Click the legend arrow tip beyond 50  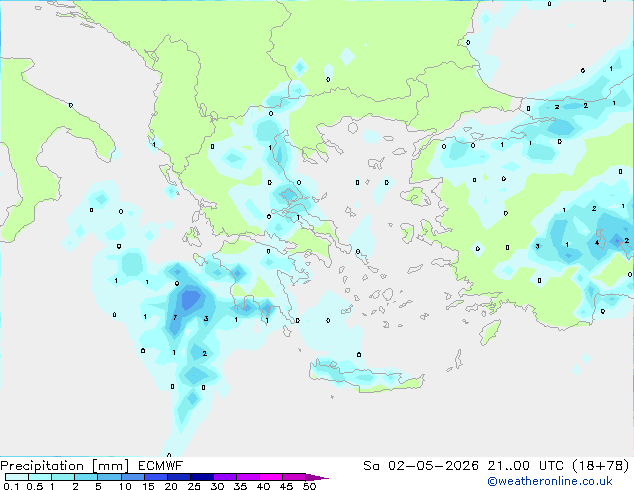pos(317,477)
